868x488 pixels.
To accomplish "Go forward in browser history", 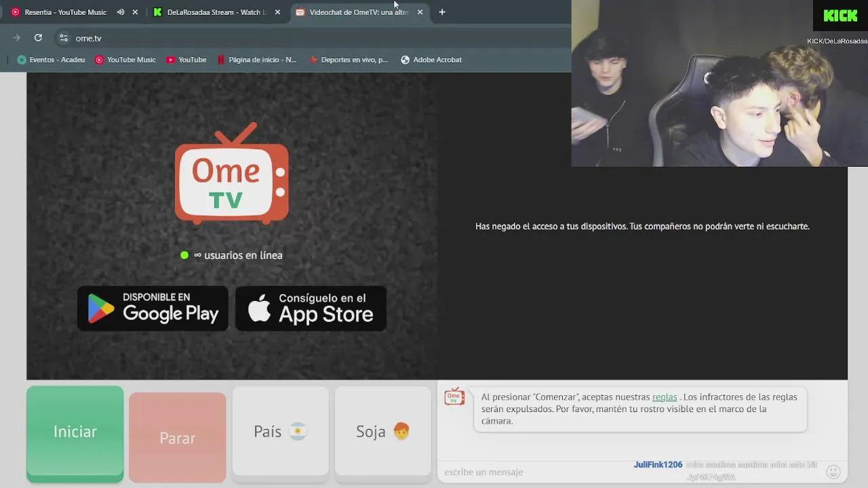I will click(16, 38).
